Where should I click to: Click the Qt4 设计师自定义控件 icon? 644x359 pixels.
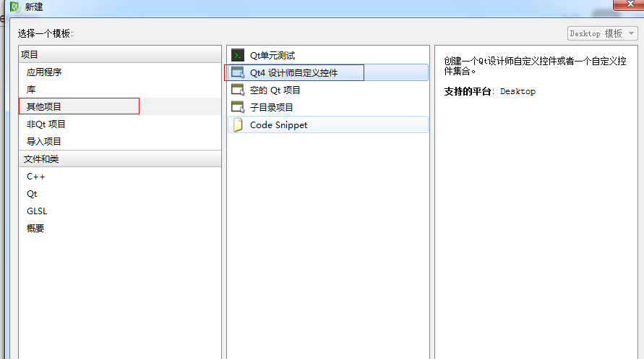tap(238, 73)
